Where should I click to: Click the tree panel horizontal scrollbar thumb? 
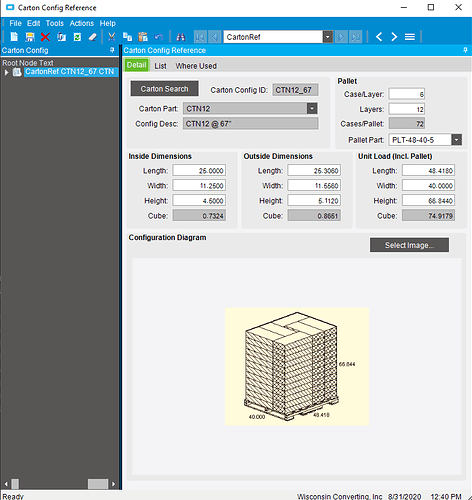(98, 484)
